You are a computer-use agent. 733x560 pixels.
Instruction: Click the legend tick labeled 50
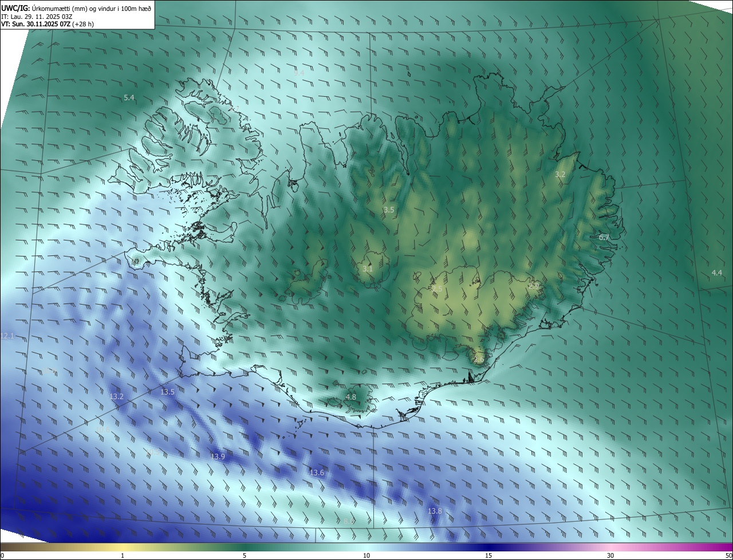(x=728, y=555)
